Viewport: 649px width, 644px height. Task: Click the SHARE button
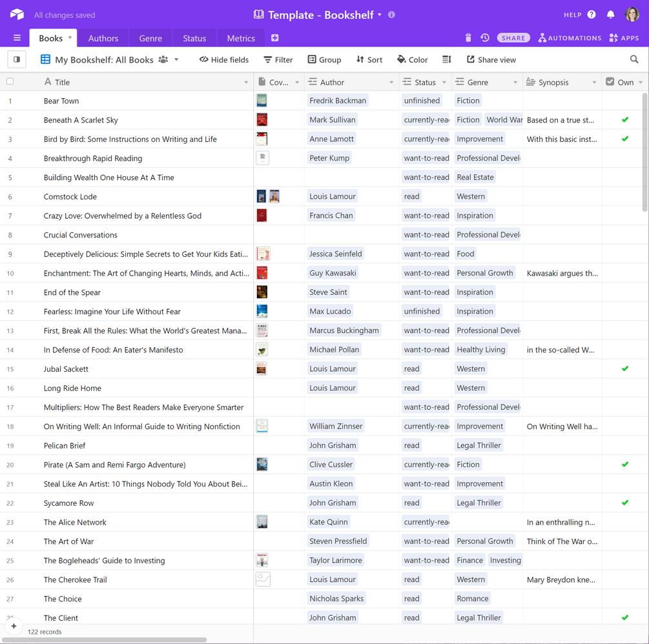[513, 38]
